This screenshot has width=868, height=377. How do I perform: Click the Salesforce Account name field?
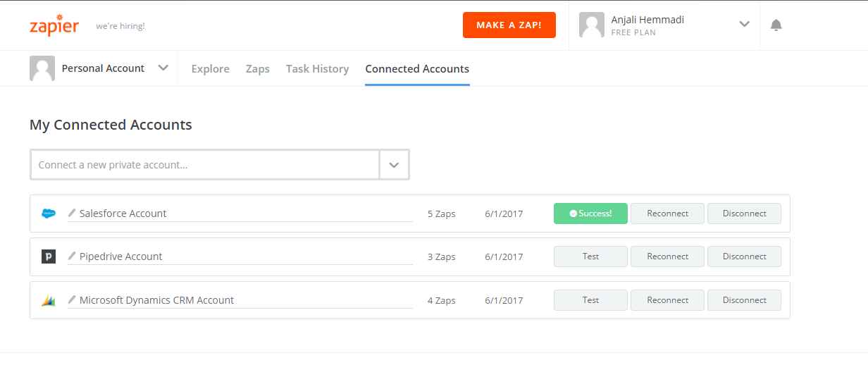(240, 214)
